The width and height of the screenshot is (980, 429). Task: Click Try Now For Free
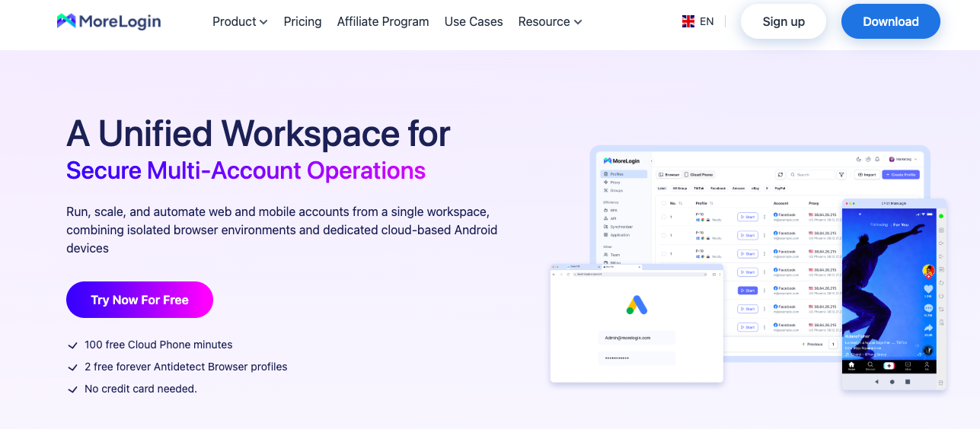pos(139,300)
